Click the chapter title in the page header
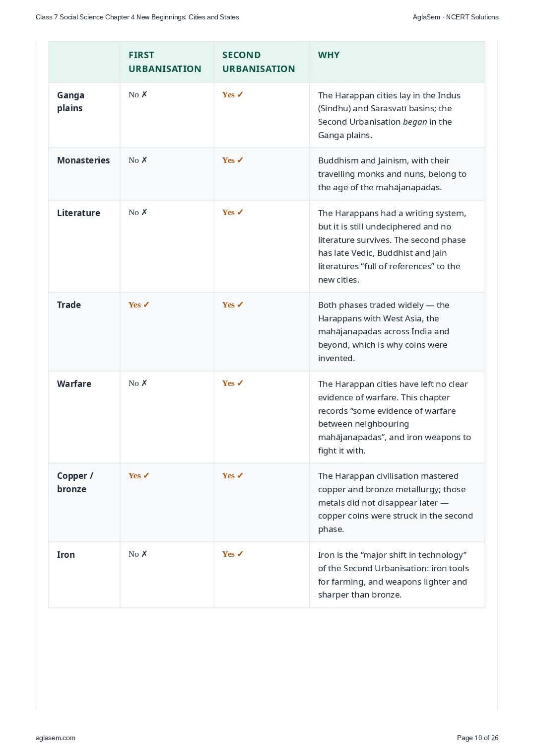Screen dimensions: 534x756 [137, 17]
